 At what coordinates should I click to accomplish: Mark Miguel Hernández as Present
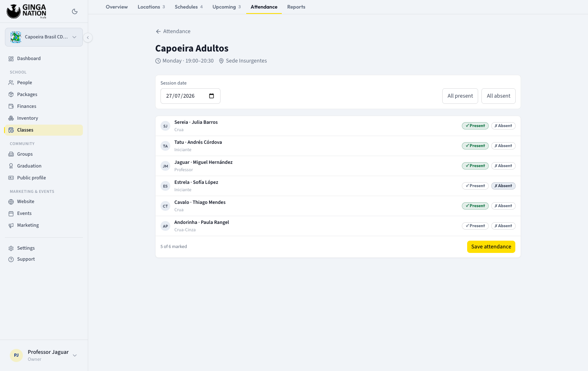tap(475, 166)
